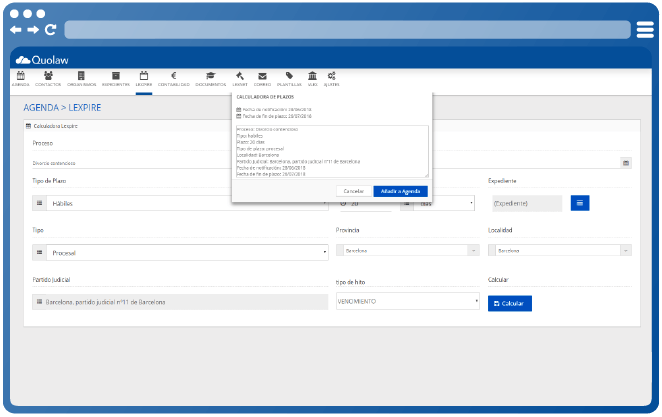Viewport: 662px width, 417px height.
Task: Click the CALCULADORA DE PLAZOS popup title
Action: click(265, 97)
